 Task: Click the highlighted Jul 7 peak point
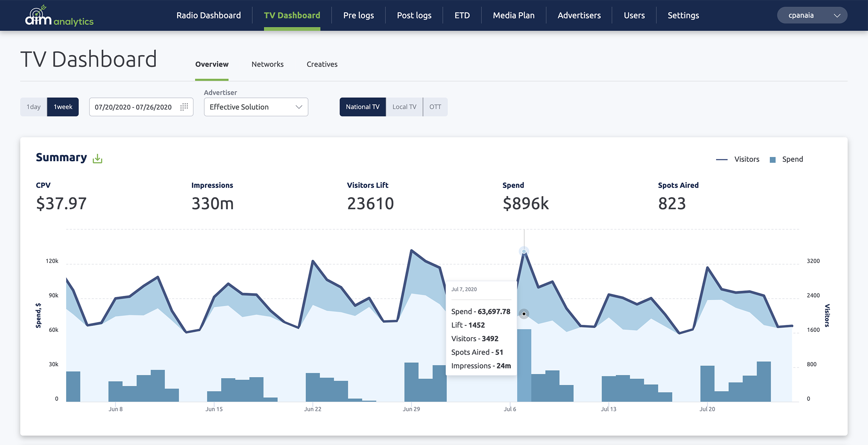tap(524, 251)
